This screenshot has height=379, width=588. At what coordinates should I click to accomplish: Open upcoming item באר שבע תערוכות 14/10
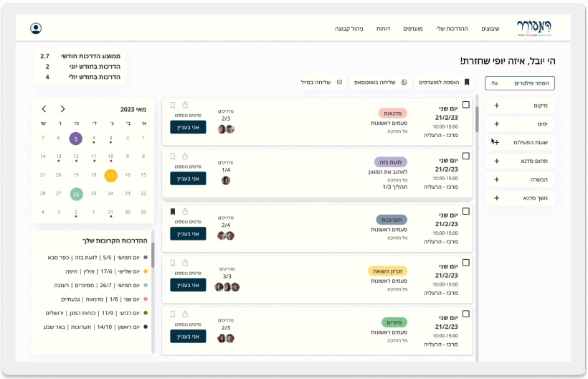(x=95, y=327)
